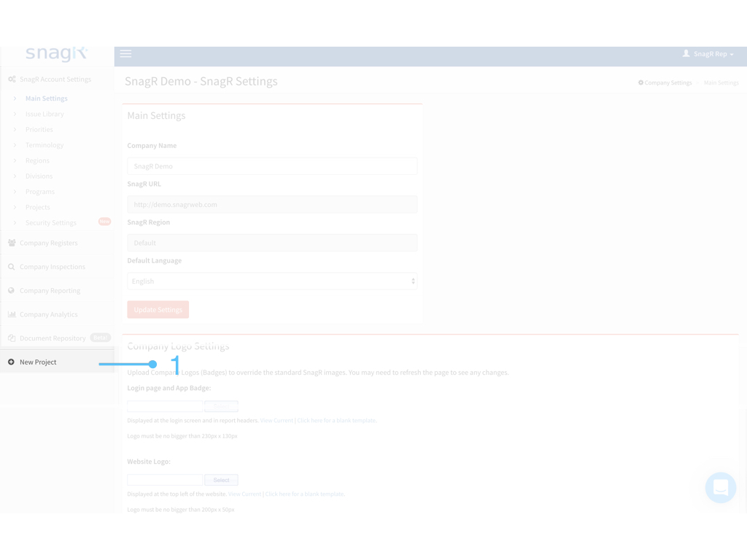Screen dimensions: 747x560
Task: Open the hamburger menu icon
Action: [125, 54]
